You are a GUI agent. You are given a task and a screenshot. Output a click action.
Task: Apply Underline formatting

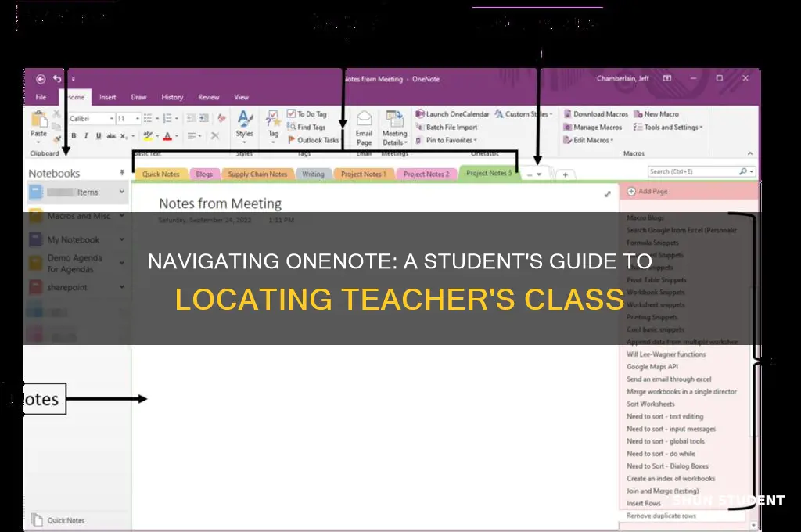[98, 135]
